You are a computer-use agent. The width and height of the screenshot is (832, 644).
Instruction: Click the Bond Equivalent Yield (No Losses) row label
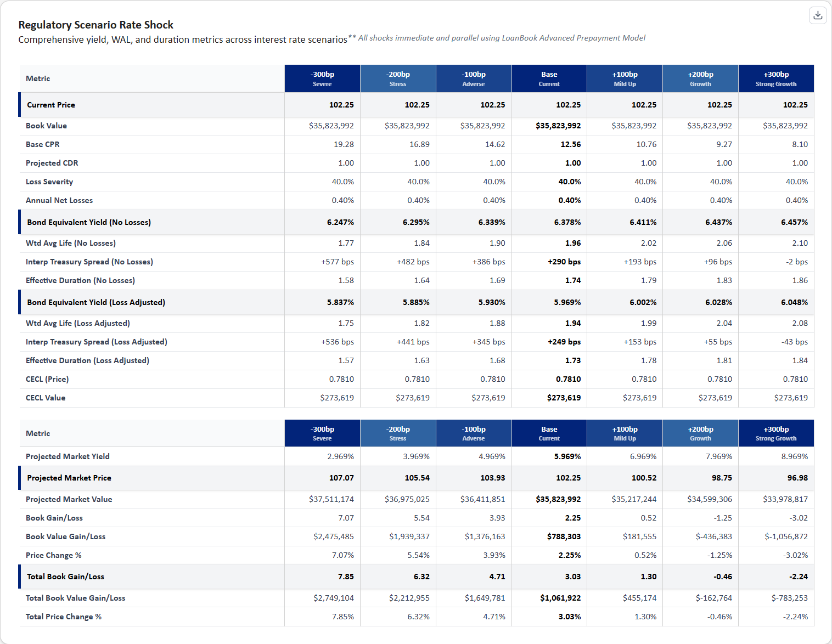coord(89,222)
